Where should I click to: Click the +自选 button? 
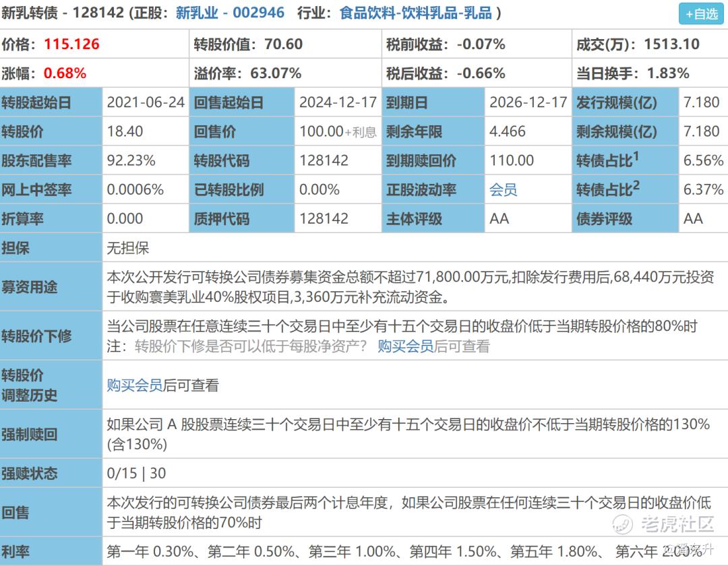coord(701,13)
